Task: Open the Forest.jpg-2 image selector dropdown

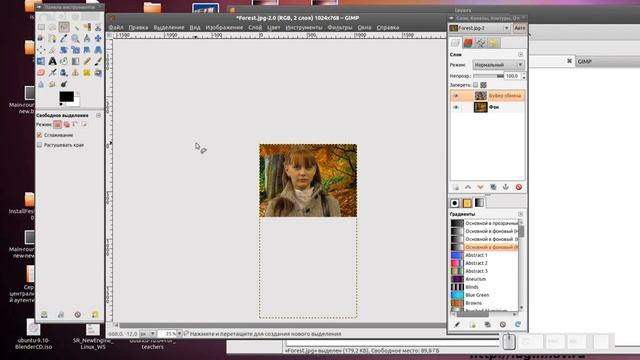Action: (x=480, y=28)
